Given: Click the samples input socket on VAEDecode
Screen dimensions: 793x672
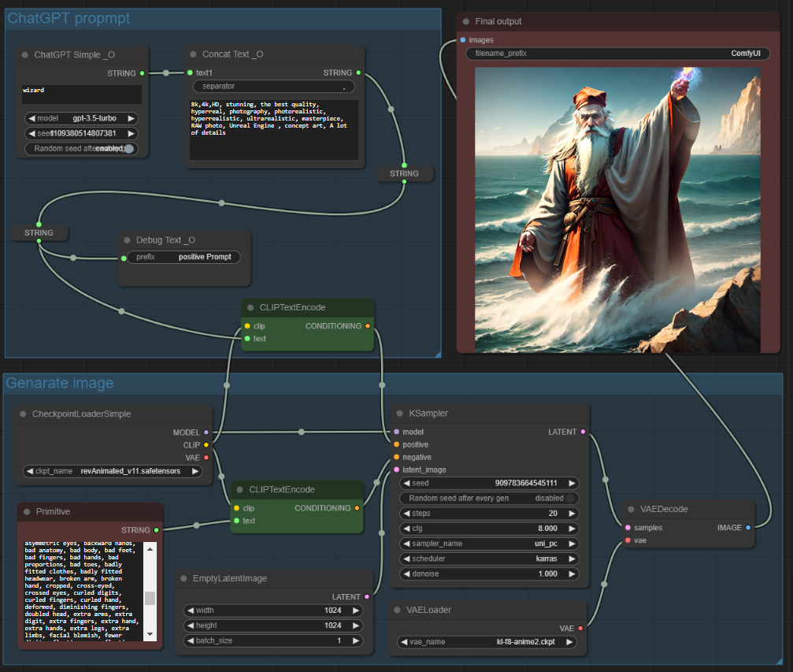Looking at the screenshot, I should point(628,527).
